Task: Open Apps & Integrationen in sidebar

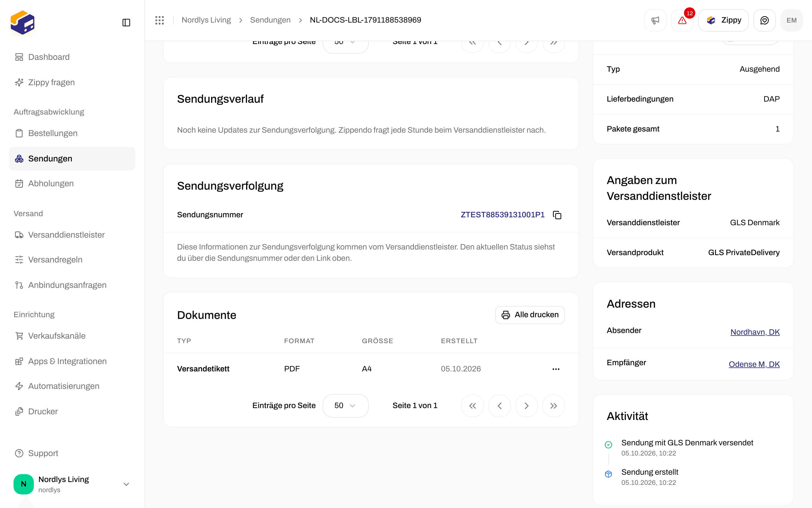Action: click(x=72, y=361)
